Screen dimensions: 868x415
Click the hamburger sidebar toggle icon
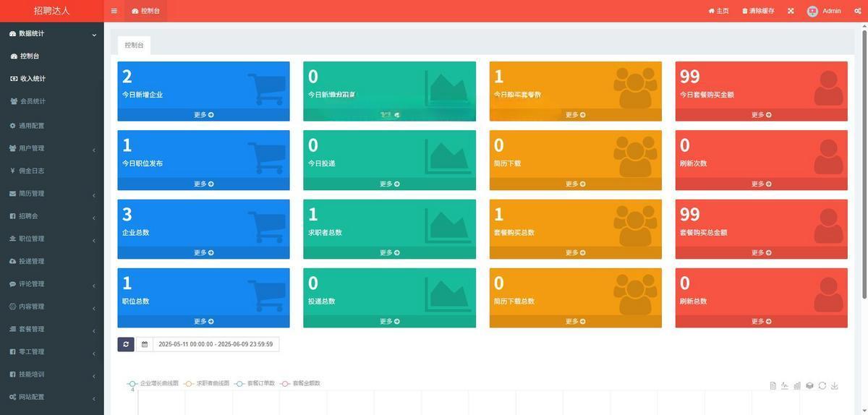click(x=114, y=11)
